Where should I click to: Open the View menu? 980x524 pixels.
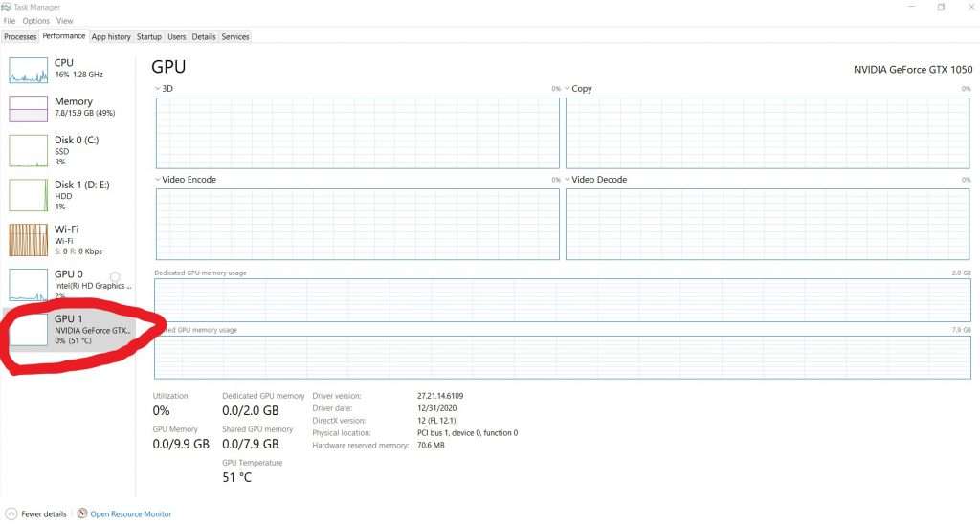pos(64,21)
